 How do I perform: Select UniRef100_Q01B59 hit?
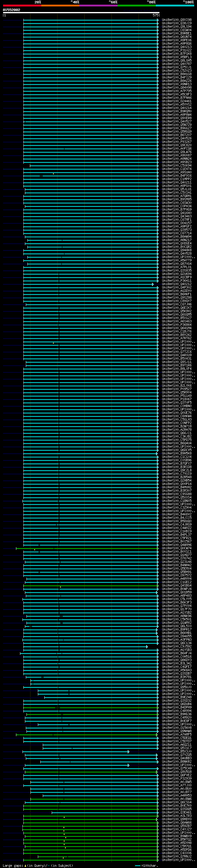177,592
